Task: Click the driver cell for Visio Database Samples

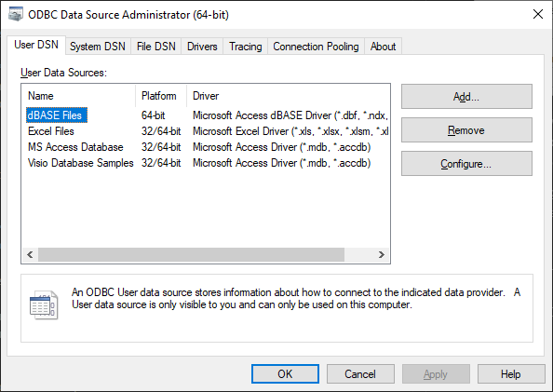Action: [281, 163]
